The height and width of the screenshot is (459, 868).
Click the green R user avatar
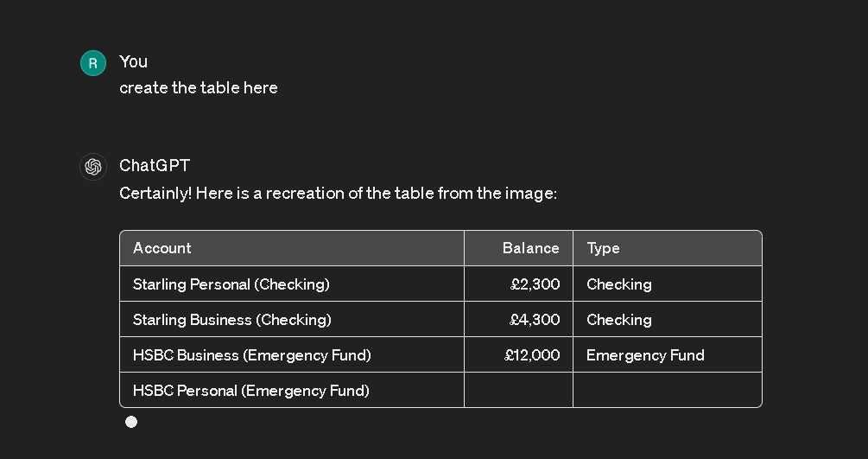point(93,62)
